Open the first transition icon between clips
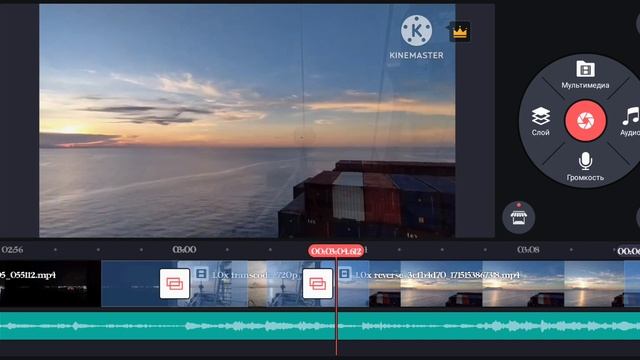Screen dimensions: 640x360 point(174,283)
